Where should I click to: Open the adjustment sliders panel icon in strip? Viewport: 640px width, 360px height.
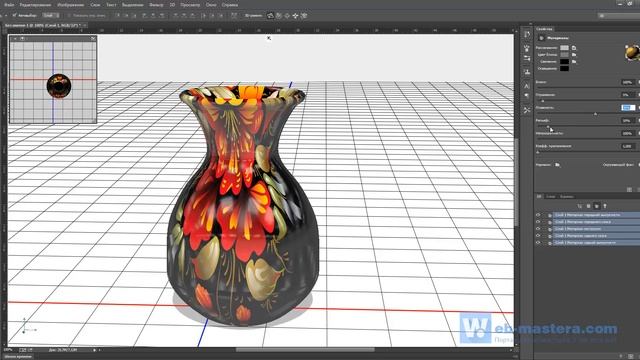pos(527,59)
